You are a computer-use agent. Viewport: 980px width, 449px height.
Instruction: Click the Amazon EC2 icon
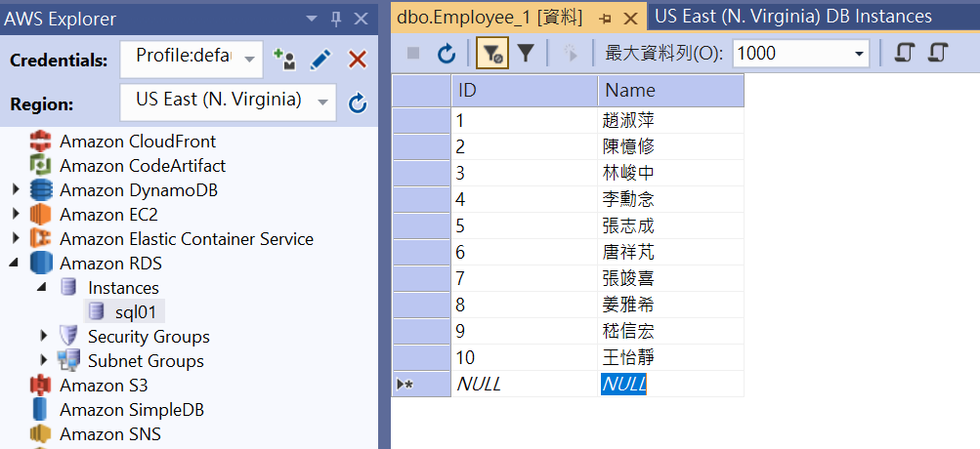pos(41,214)
